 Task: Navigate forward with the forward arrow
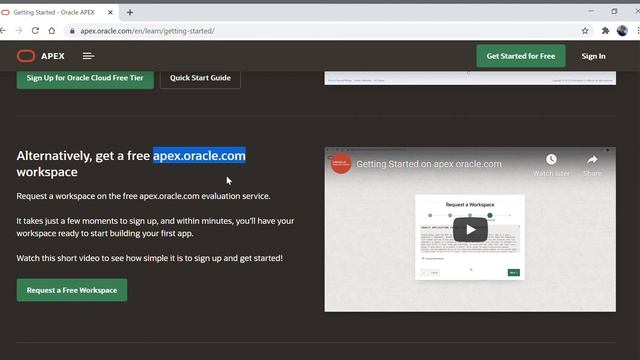19,31
